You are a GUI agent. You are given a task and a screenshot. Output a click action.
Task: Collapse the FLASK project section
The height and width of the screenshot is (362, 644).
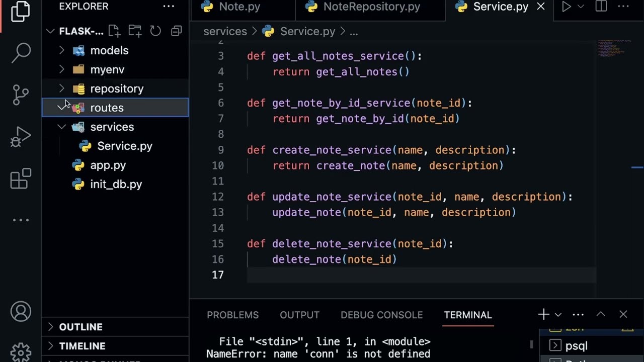[51, 31]
